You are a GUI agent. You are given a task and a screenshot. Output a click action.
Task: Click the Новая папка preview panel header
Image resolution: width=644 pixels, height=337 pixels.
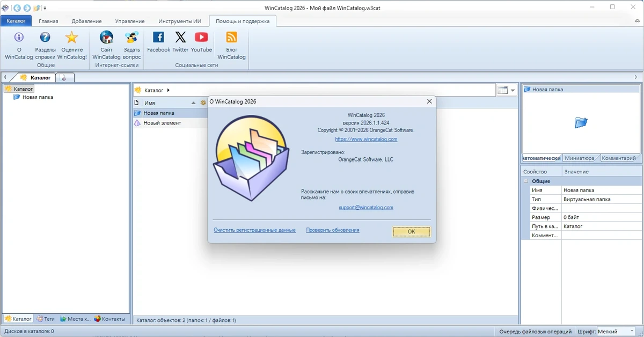(581, 90)
